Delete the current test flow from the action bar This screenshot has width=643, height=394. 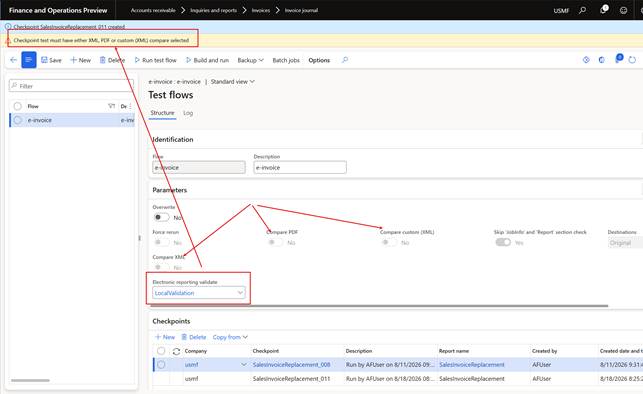[x=112, y=60]
